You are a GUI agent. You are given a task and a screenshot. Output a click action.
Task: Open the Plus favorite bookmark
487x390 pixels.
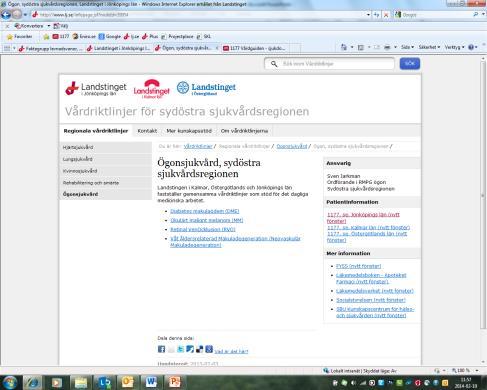click(x=150, y=36)
